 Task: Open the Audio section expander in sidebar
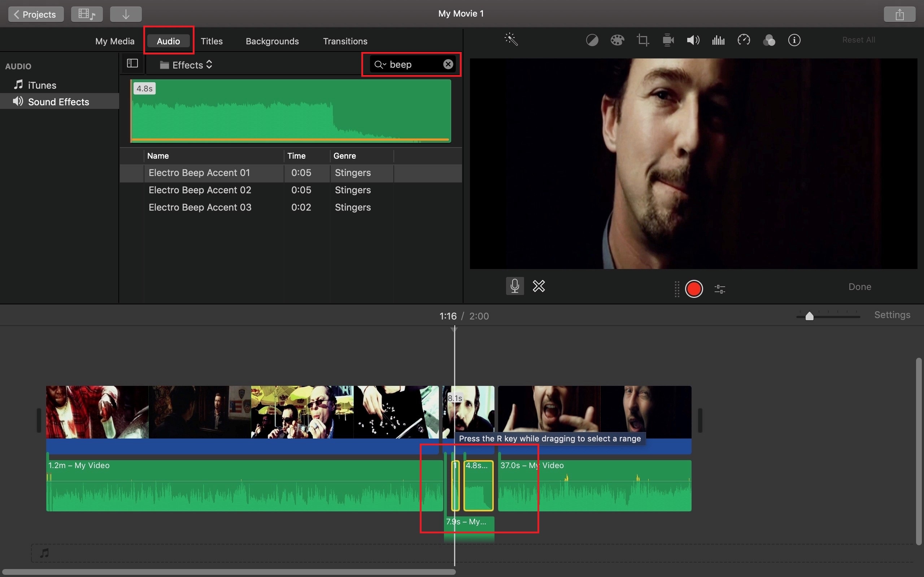pyautogui.click(x=18, y=66)
